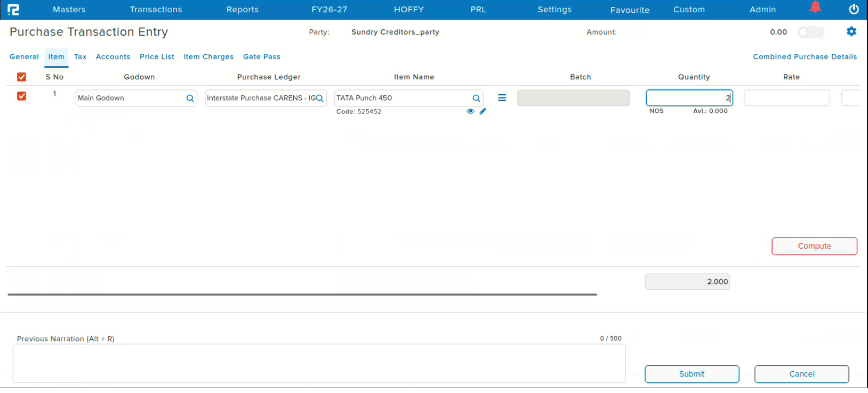Viewport: 868px width, 393px height.
Task: Open Combined Purchase Details link
Action: tap(805, 57)
